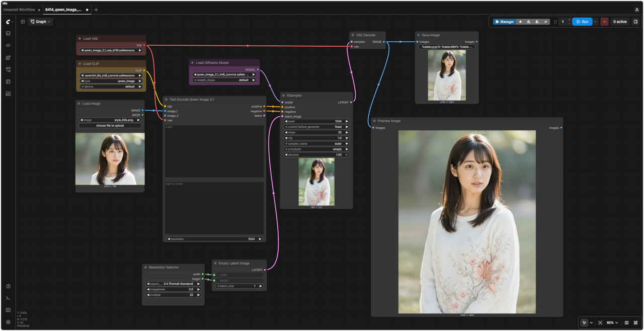Decrease megapixels value with left arrow
Screen dimensions: 644x331
pos(148,289)
